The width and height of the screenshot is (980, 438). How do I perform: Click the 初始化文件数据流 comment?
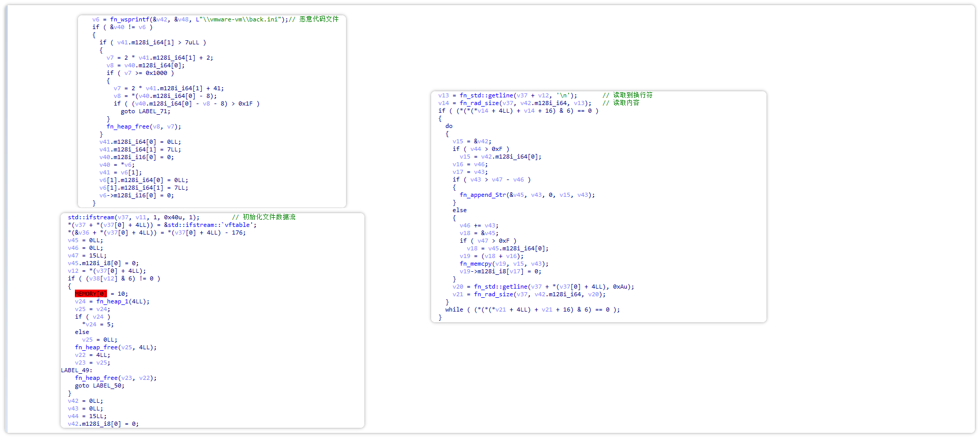[x=269, y=217]
